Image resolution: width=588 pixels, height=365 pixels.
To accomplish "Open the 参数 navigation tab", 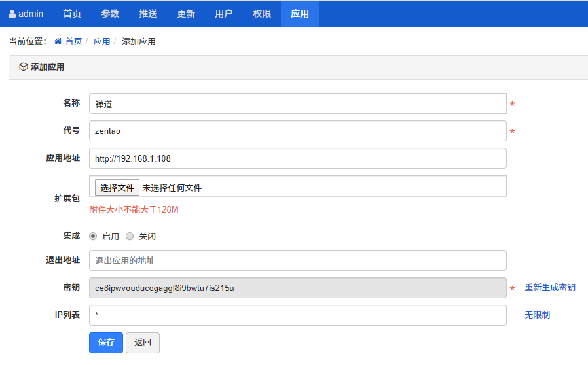I will click(x=110, y=14).
